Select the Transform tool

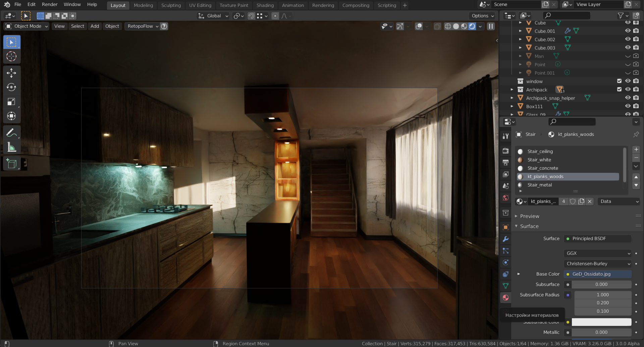(12, 116)
